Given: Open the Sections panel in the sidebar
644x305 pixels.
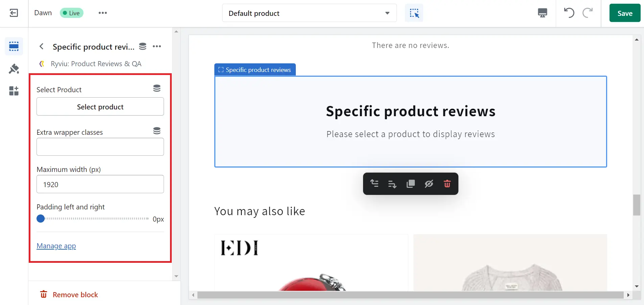Looking at the screenshot, I should coord(14,46).
